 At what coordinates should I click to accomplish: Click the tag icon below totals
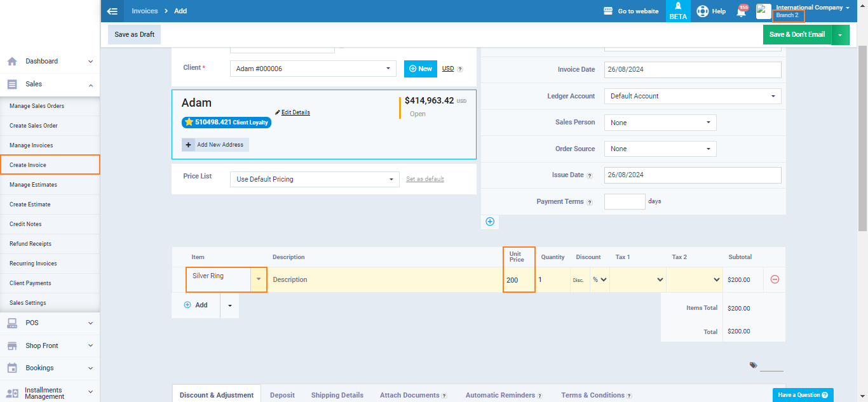(753, 365)
